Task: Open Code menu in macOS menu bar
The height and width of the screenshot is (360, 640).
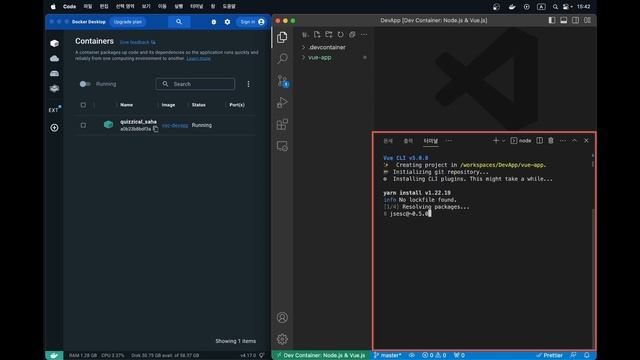Action: [x=69, y=7]
